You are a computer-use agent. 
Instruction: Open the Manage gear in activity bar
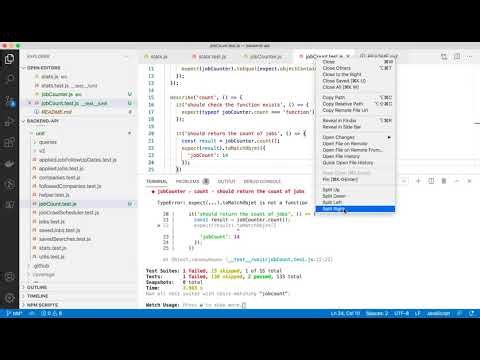point(9,298)
